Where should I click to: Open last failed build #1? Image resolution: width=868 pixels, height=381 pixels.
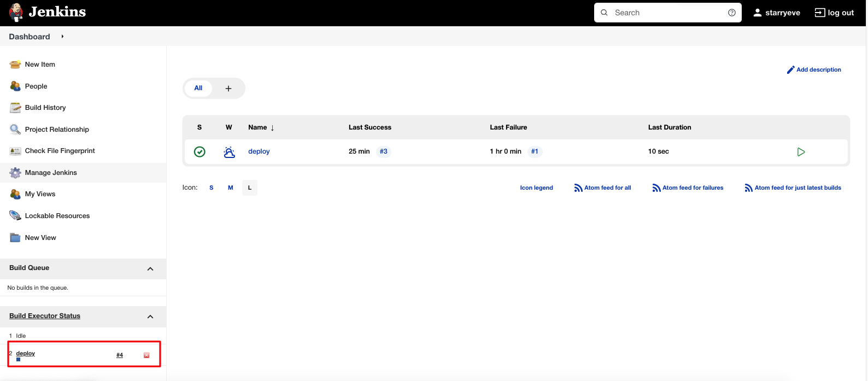coord(535,151)
